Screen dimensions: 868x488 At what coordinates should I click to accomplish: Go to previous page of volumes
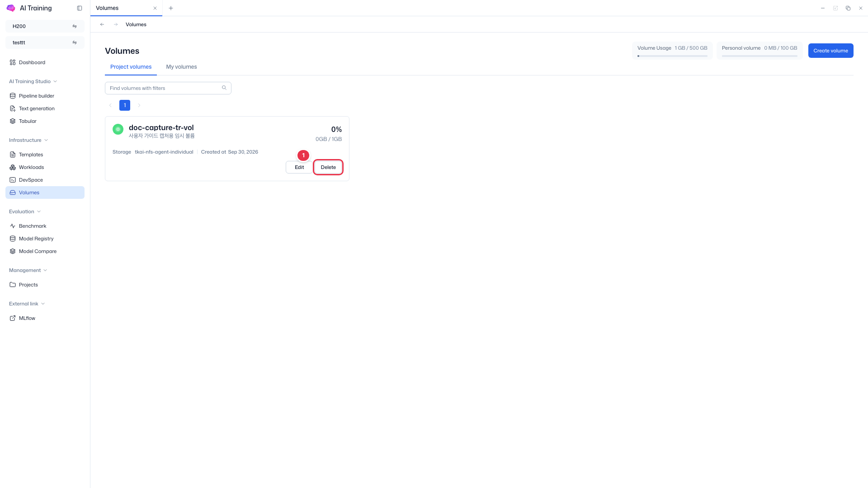pyautogui.click(x=110, y=105)
